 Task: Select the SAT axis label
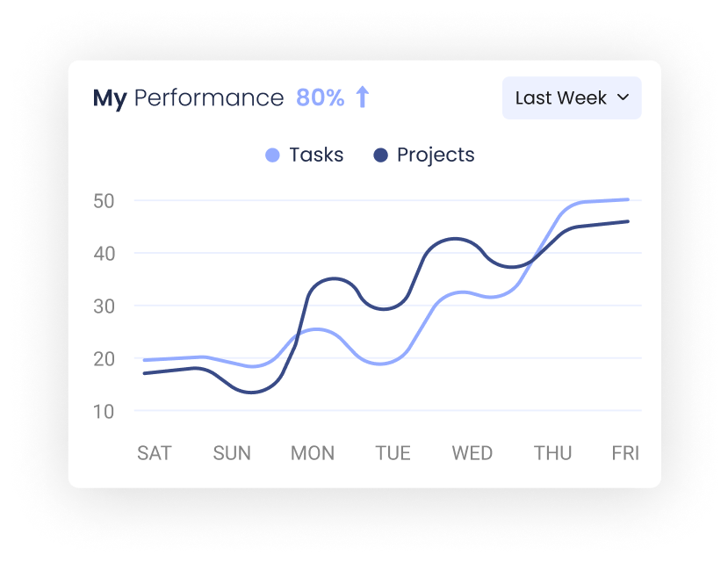(x=155, y=453)
